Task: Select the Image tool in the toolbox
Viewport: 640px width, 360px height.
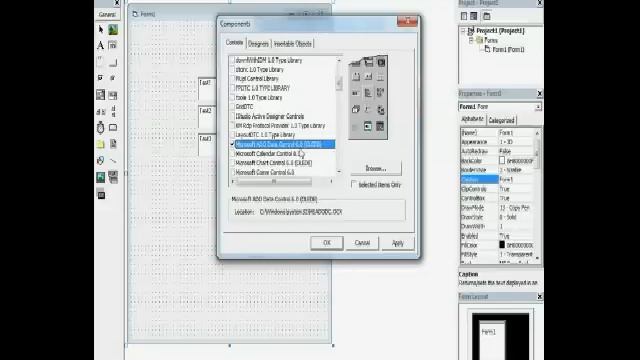Action: pos(100,177)
